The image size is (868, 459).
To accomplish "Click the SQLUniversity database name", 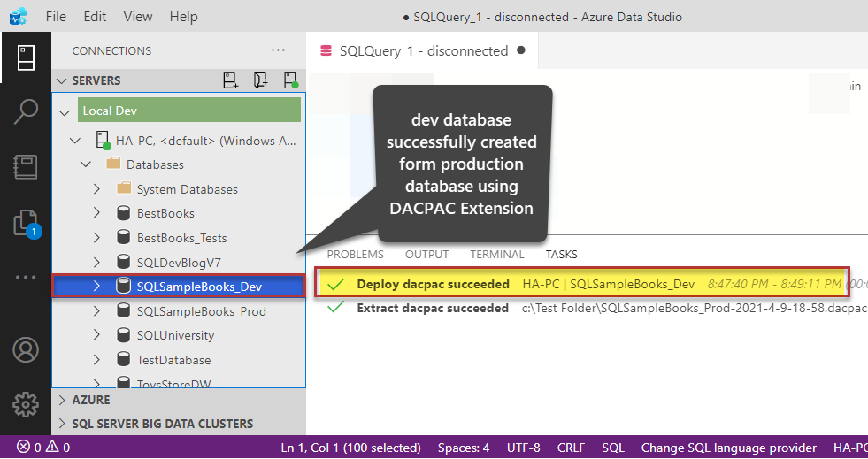I will coord(175,335).
